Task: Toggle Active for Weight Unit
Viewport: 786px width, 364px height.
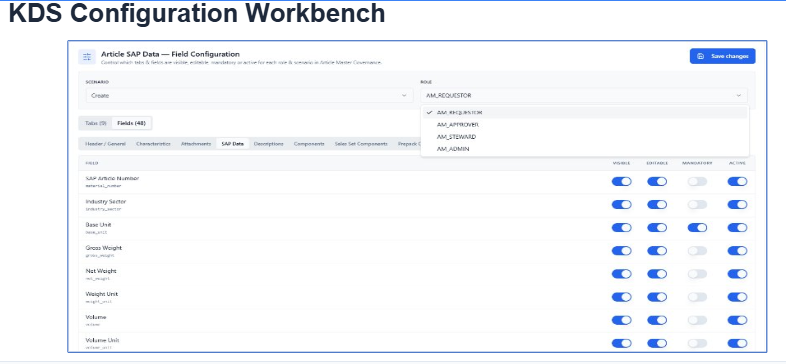Action: [737, 297]
